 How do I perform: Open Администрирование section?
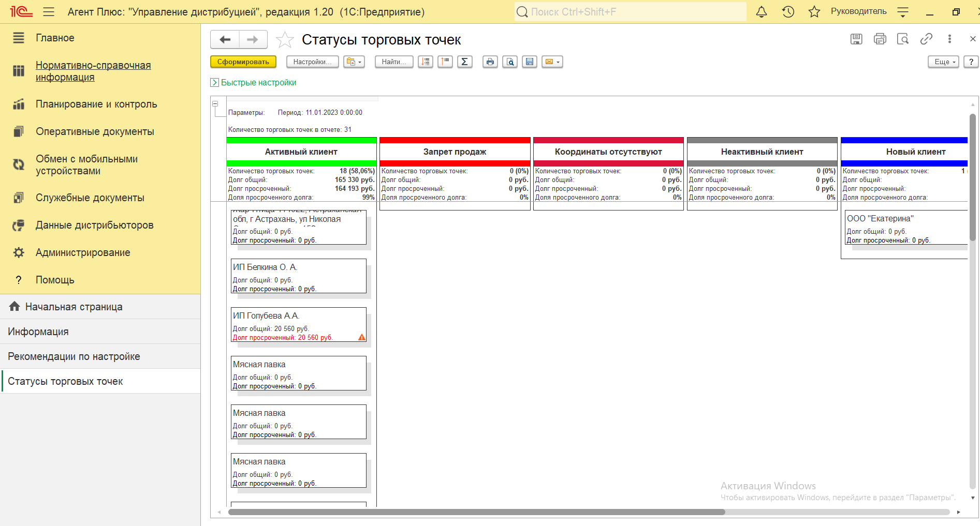pyautogui.click(x=100, y=252)
